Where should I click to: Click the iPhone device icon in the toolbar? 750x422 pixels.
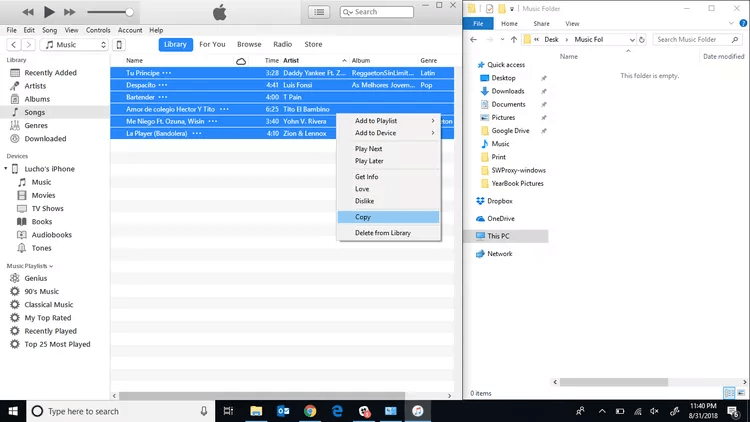119,45
